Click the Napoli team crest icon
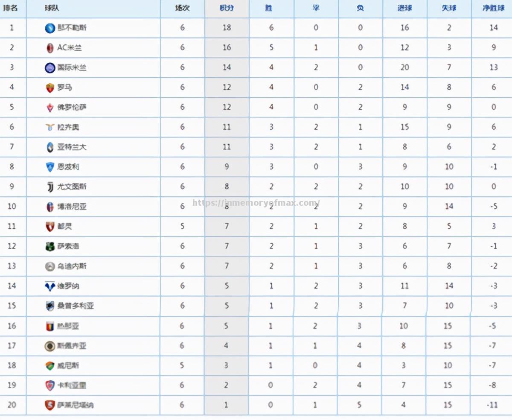Viewport: 512px width, 420px height. [x=50, y=28]
